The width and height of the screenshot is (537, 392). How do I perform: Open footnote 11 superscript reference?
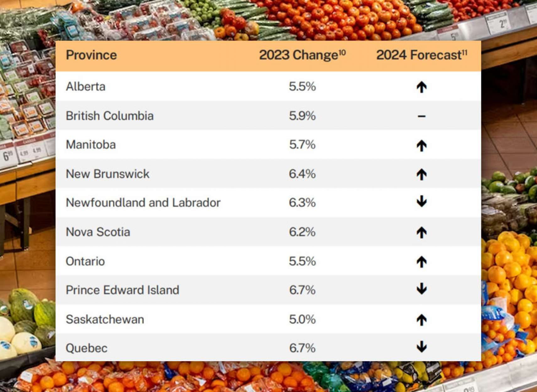(464, 52)
